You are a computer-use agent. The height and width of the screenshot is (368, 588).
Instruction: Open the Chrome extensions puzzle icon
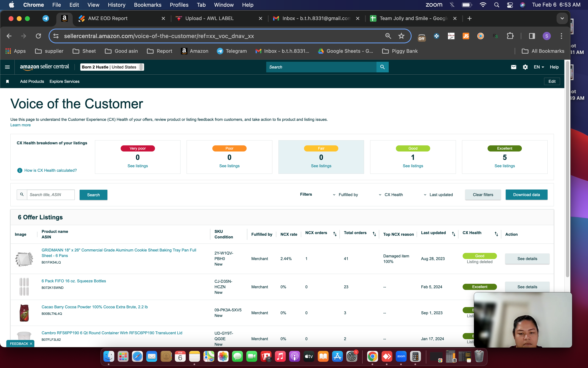(x=510, y=36)
